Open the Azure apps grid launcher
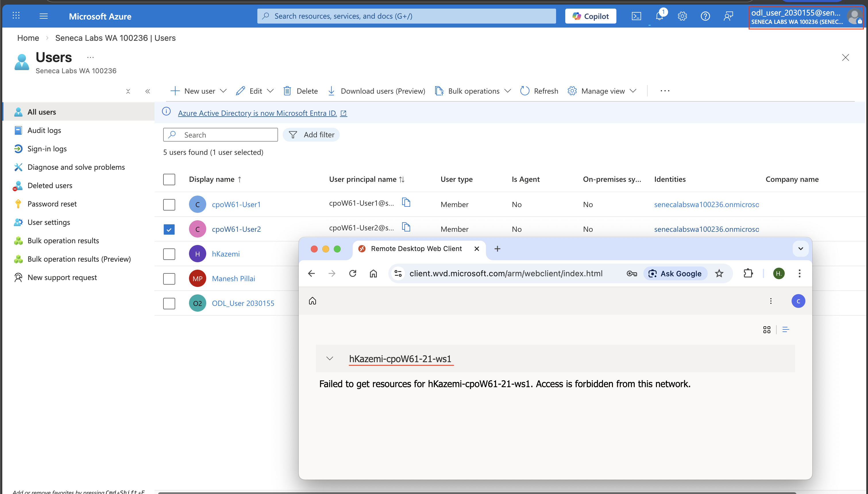The height and width of the screenshot is (494, 868). [16, 16]
